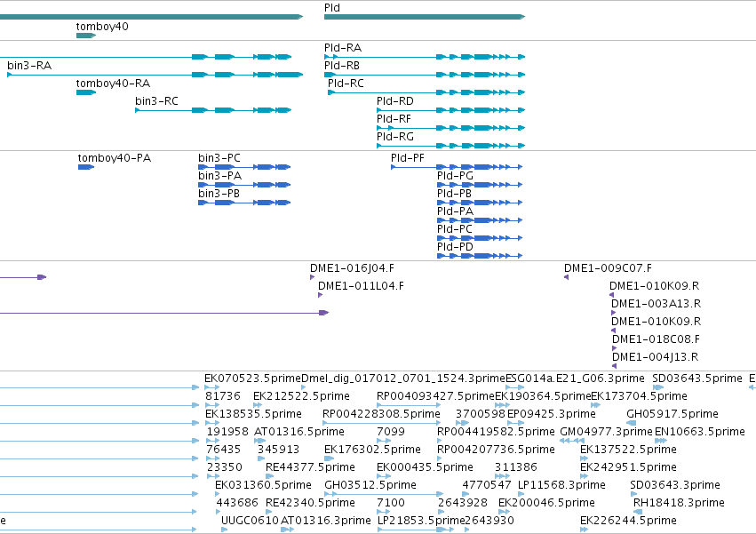
Task: Select the bin3-PC protein label
Action: click(219, 158)
